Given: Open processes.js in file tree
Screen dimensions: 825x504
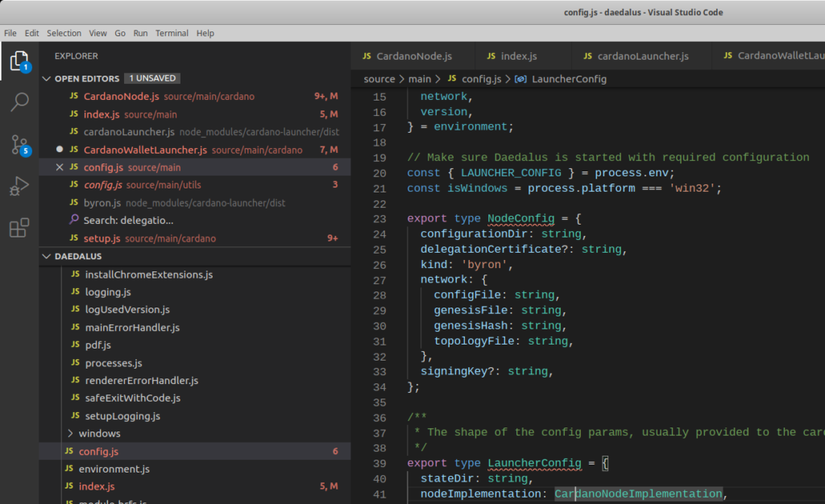Looking at the screenshot, I should coord(195,362).
